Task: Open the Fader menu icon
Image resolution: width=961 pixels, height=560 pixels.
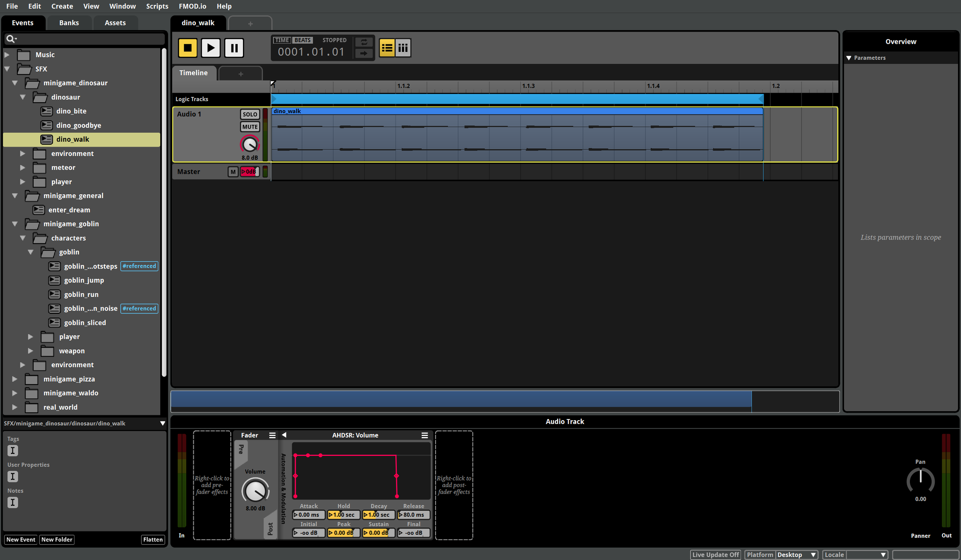Action: (x=272, y=435)
